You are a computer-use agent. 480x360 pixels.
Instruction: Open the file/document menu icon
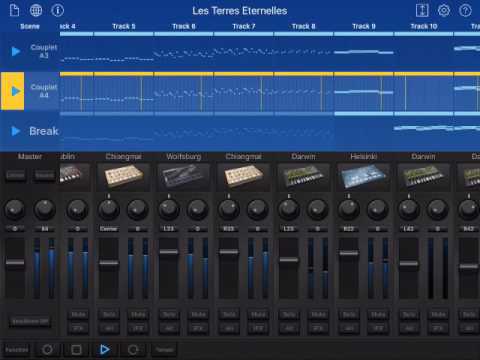click(14, 10)
